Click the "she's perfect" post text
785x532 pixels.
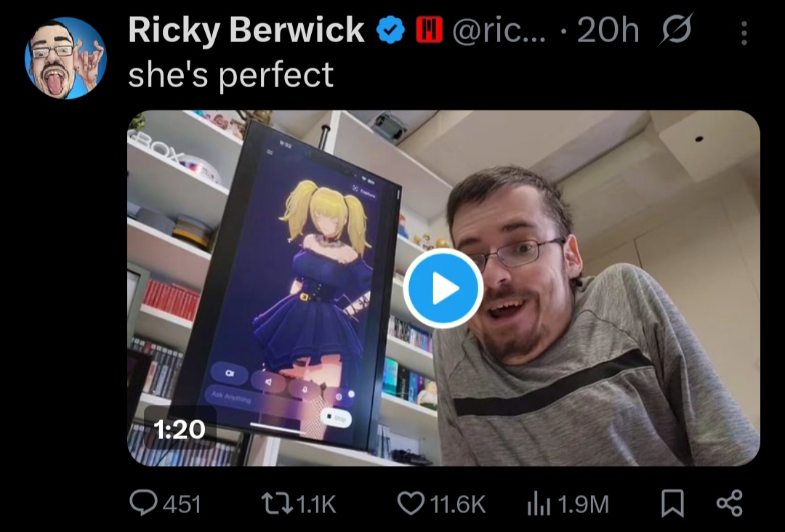pyautogui.click(x=231, y=75)
